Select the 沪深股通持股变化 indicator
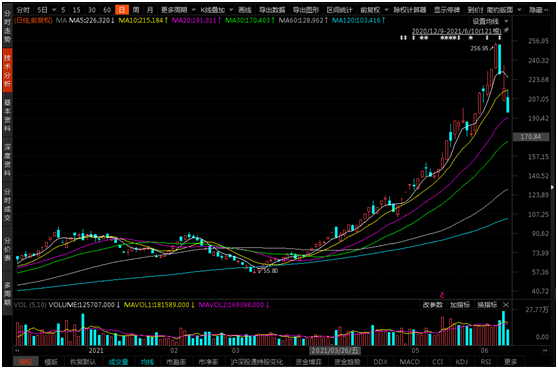 (x=257, y=362)
